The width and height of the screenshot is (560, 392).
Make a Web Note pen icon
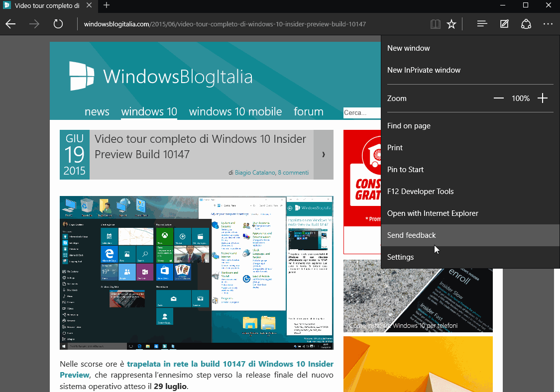[x=504, y=24]
